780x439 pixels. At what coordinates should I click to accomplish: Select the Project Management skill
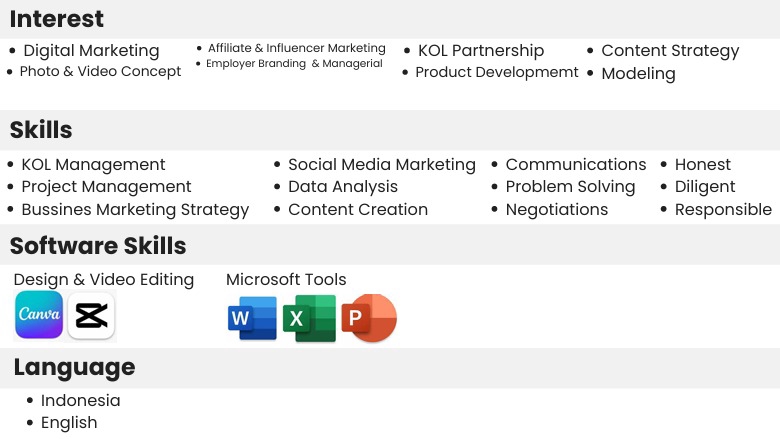pos(106,186)
